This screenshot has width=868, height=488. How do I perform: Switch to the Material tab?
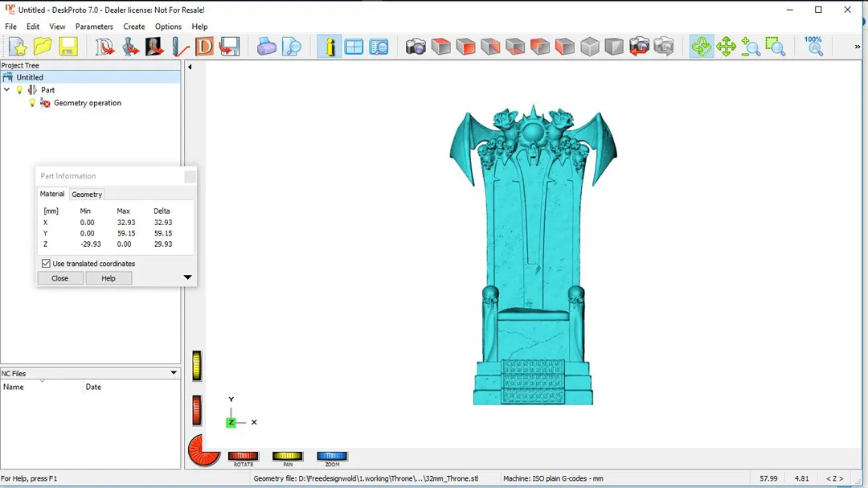[52, 194]
